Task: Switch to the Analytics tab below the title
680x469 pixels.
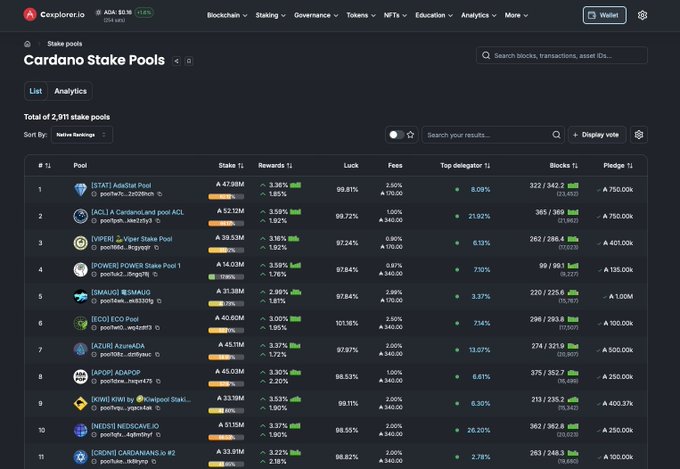Action: pos(70,91)
